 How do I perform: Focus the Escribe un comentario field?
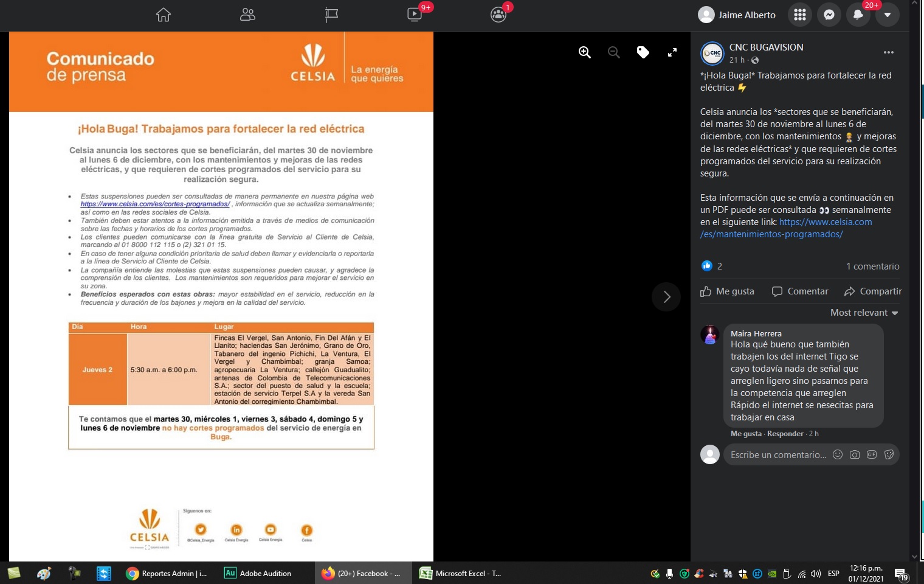point(779,455)
